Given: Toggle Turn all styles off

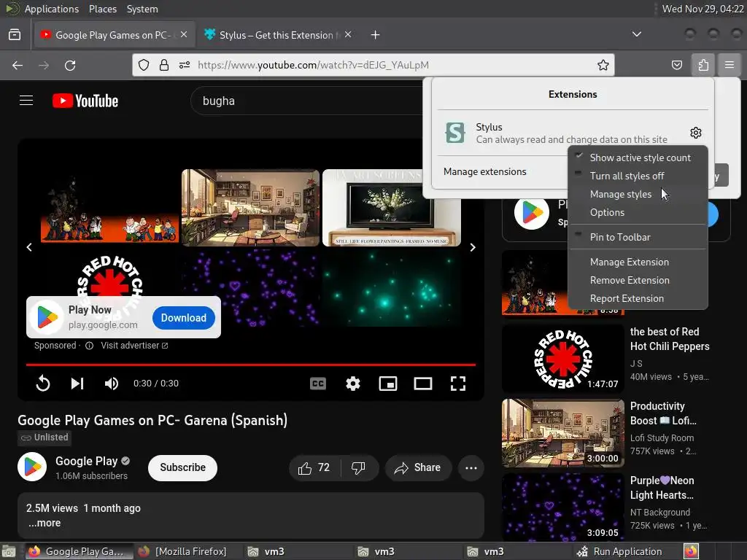Looking at the screenshot, I should tap(638, 176).
